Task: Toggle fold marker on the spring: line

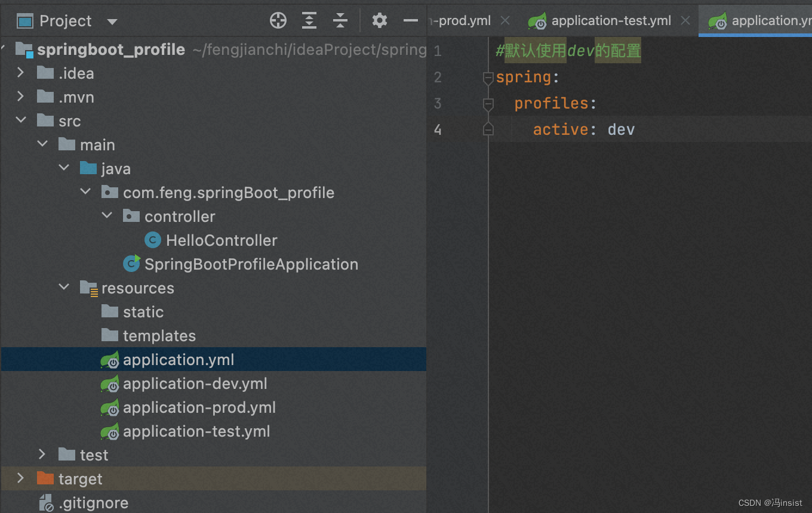Action: 488,78
